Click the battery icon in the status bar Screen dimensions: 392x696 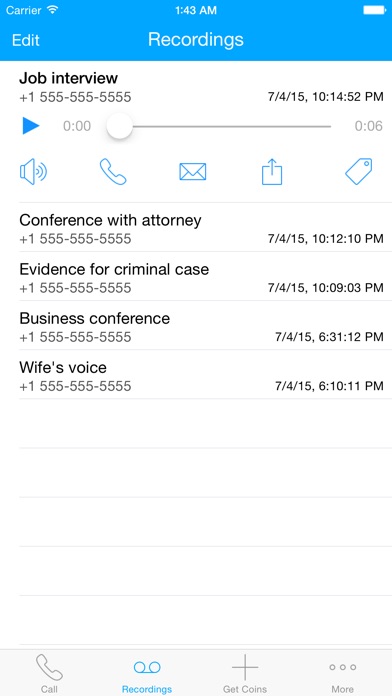[374, 10]
